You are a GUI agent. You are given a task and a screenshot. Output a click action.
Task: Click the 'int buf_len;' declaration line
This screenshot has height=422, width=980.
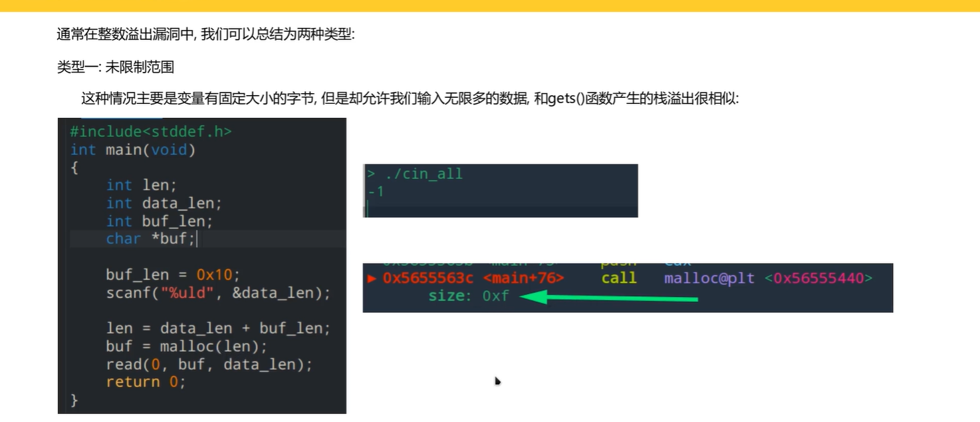point(160,221)
